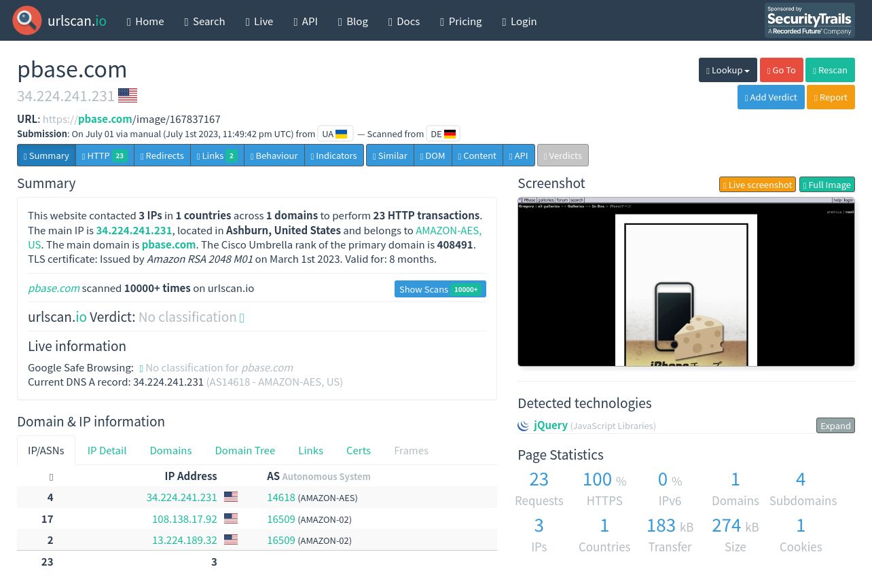Click Show Scans 10000+ button
The image size is (872, 588).
click(440, 289)
